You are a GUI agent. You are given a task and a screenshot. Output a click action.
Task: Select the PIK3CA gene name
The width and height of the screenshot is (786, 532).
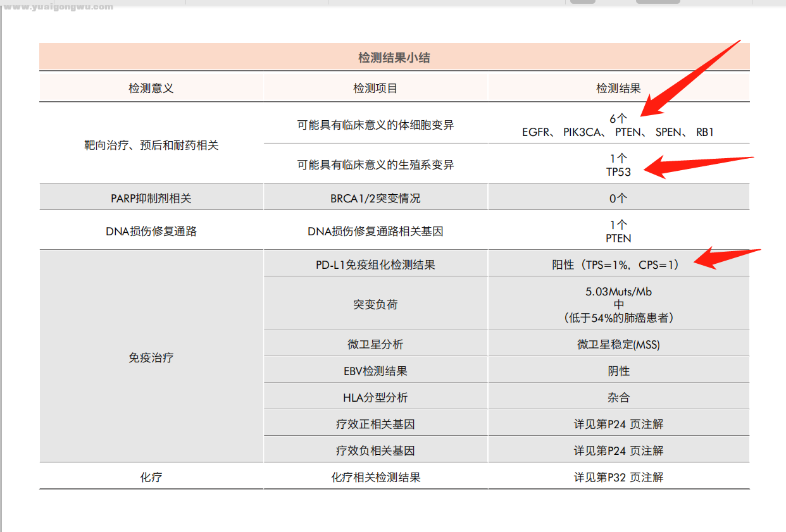coord(583,133)
